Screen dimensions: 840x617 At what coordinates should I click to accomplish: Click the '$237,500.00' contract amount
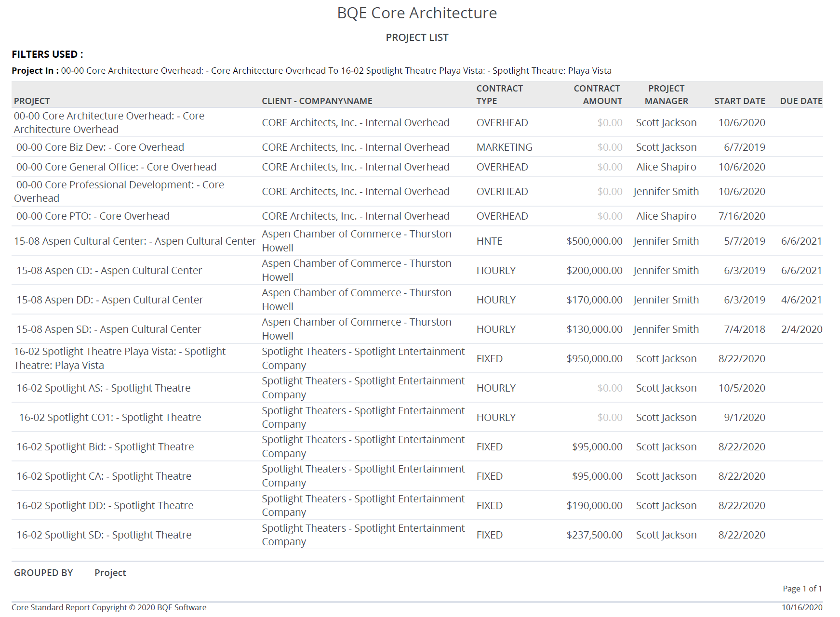(x=594, y=535)
